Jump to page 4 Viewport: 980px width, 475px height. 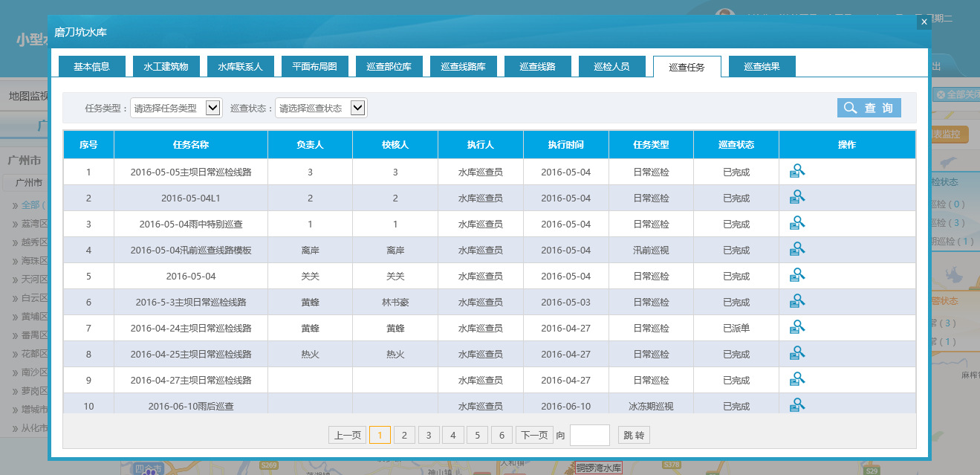pos(453,436)
